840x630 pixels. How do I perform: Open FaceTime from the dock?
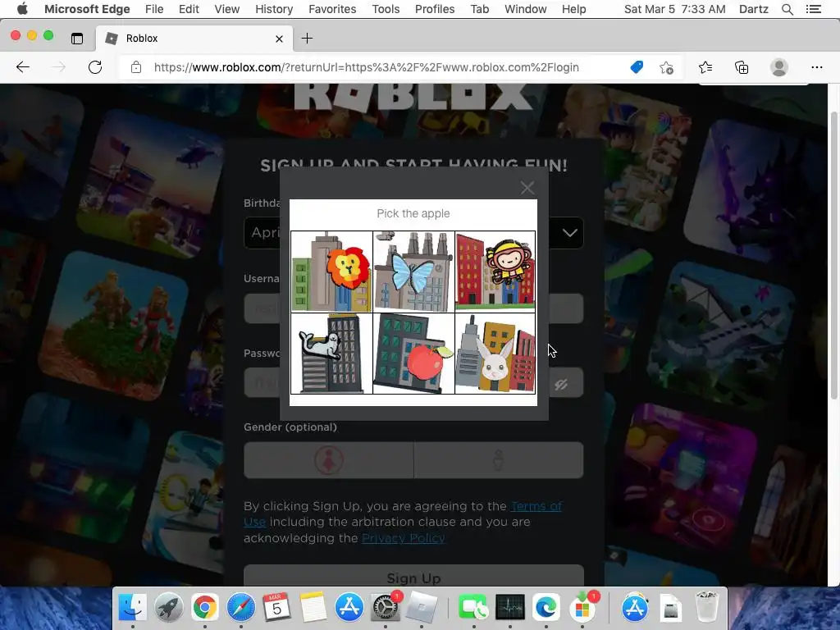click(x=473, y=608)
